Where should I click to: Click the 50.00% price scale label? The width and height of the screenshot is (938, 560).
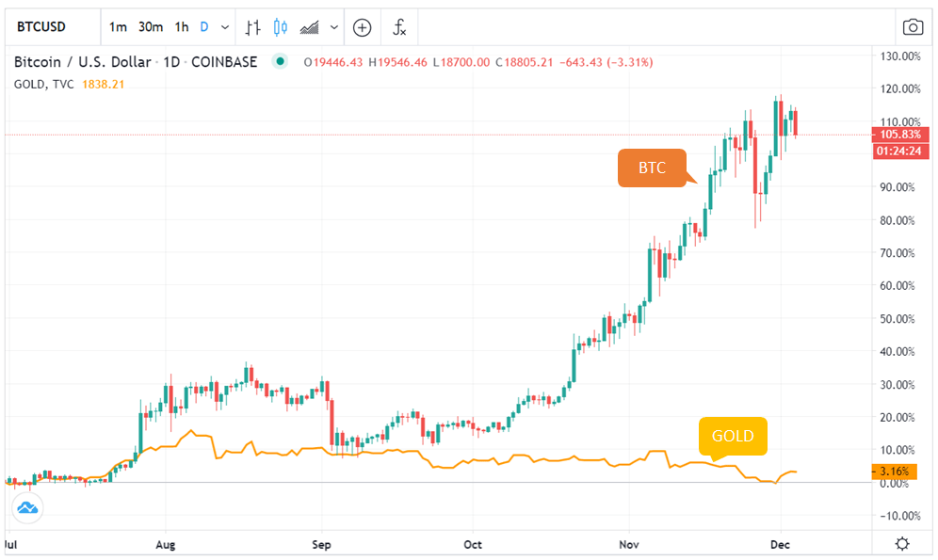(x=898, y=318)
